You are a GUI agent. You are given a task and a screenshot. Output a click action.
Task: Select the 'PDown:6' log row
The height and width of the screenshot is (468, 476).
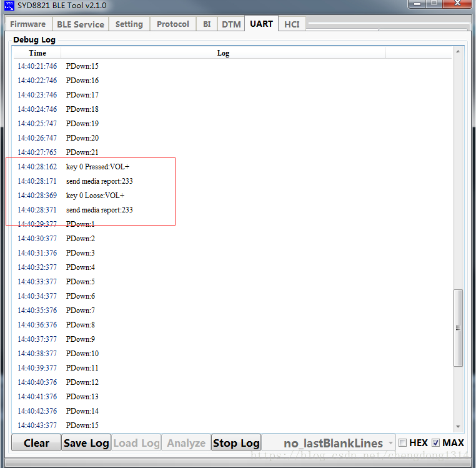[x=232, y=296]
